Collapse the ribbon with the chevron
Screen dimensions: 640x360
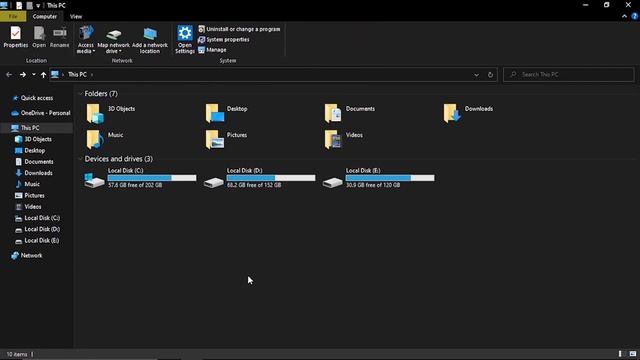624,17
